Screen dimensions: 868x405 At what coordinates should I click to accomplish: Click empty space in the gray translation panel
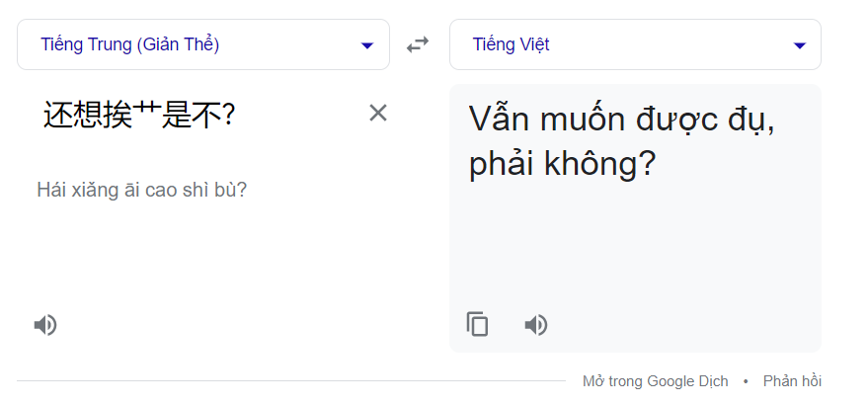[635, 249]
